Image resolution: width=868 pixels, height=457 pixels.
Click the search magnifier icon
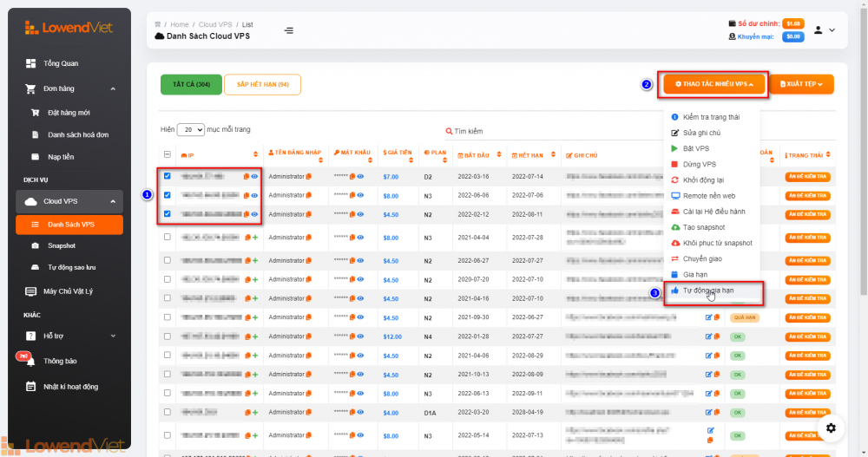coord(449,131)
